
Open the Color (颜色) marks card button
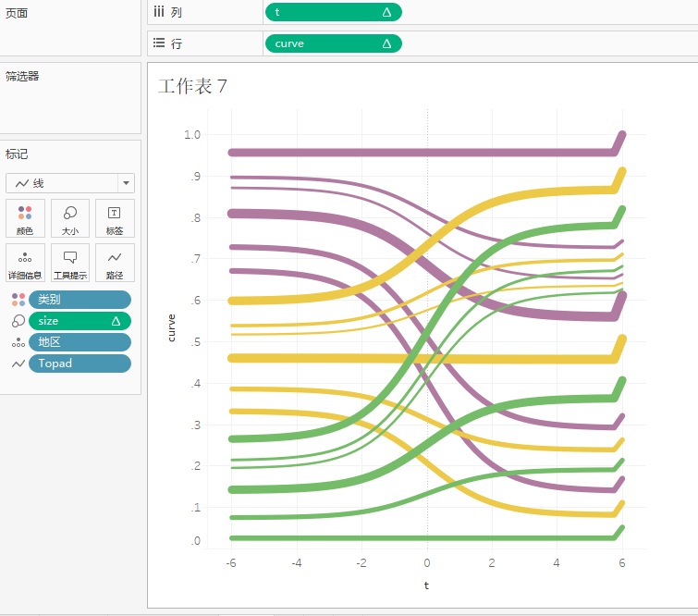[25, 218]
